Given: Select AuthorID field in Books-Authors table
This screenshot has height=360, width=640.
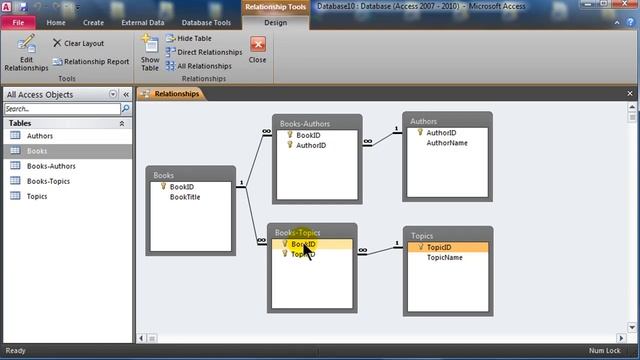Looking at the screenshot, I should click(x=311, y=145).
